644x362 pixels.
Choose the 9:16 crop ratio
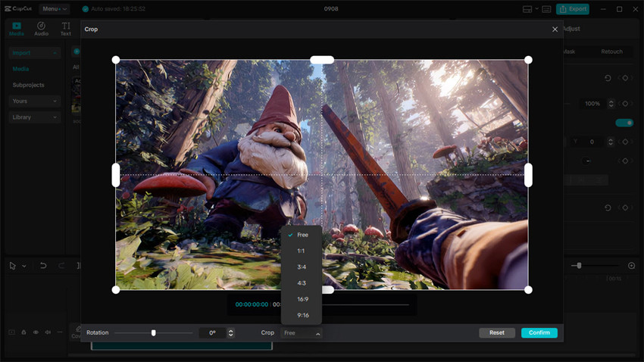[x=301, y=315]
